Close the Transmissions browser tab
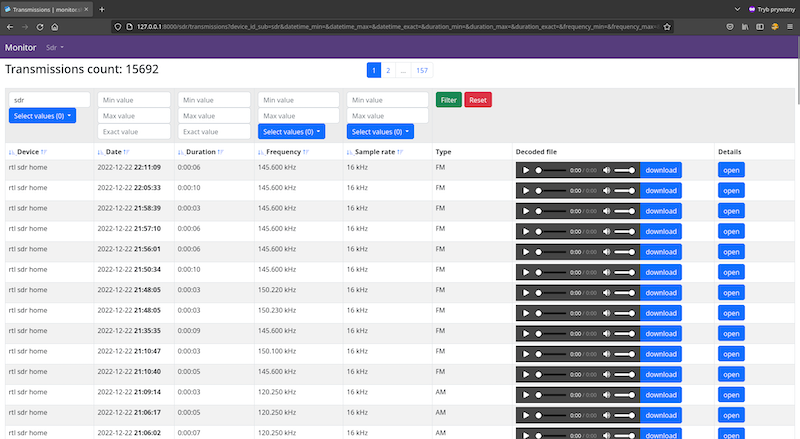This screenshot has height=439, width=800. 86,9
